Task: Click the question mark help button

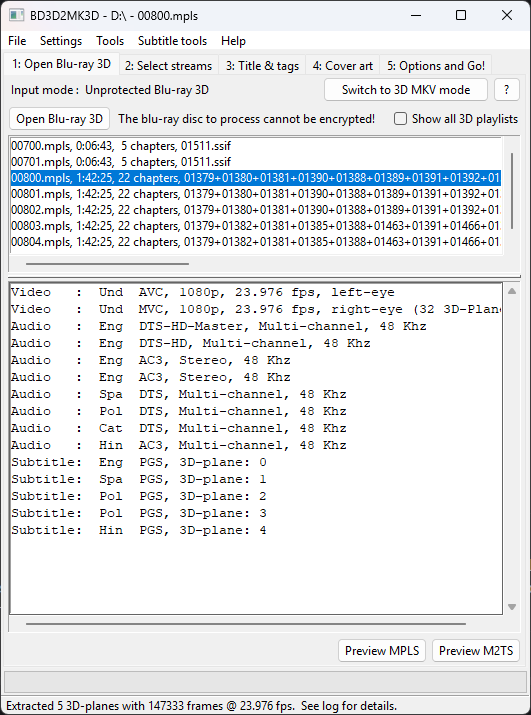Action: (506, 90)
